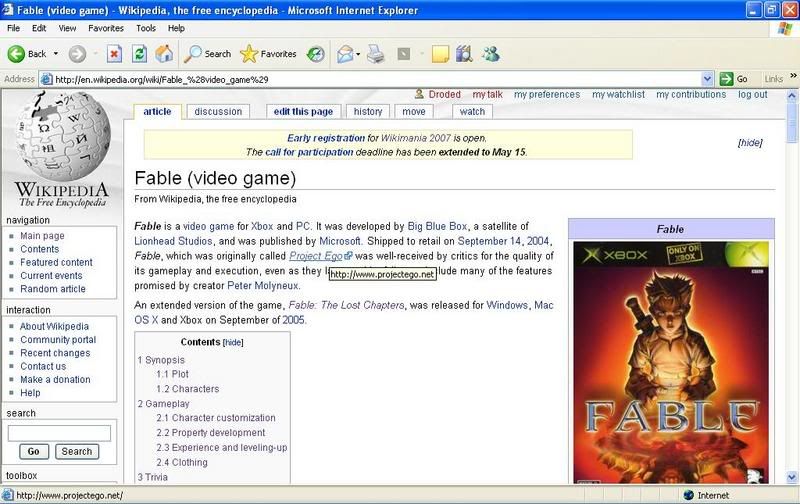Expand the Back history dropdown arrow
The width and height of the screenshot is (800, 504).
pyautogui.click(x=56, y=54)
